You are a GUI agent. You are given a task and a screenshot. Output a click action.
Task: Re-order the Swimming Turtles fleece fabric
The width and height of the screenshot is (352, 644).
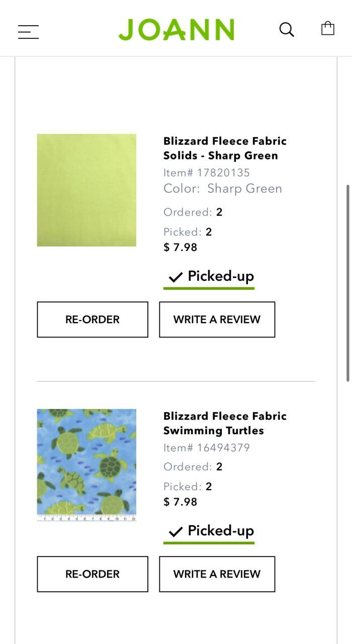93,574
